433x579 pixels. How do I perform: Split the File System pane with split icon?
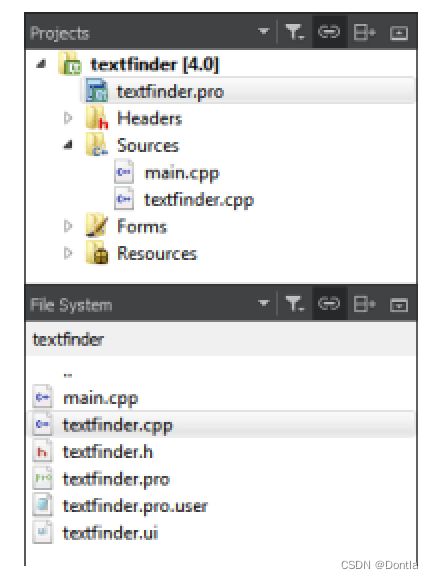[364, 304]
